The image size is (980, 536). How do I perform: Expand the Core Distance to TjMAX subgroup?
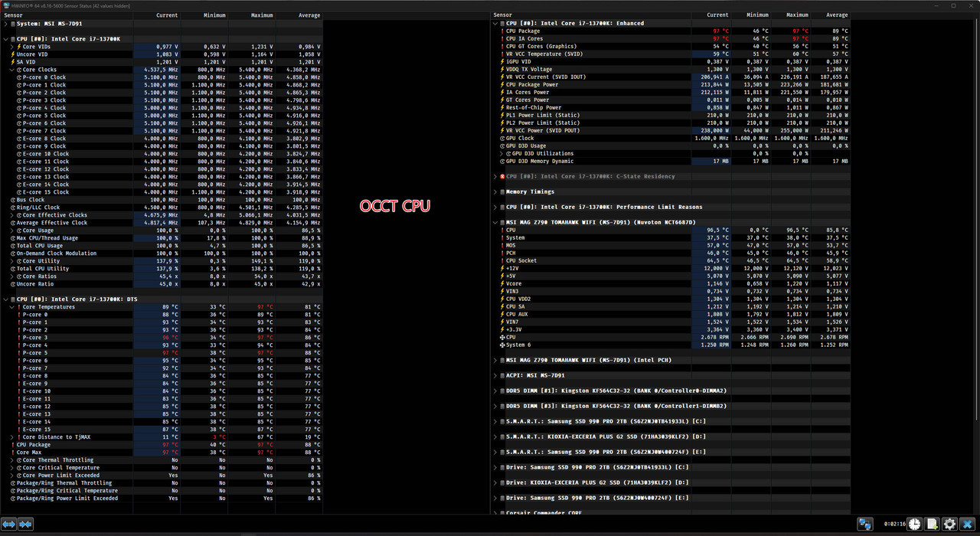click(x=11, y=437)
